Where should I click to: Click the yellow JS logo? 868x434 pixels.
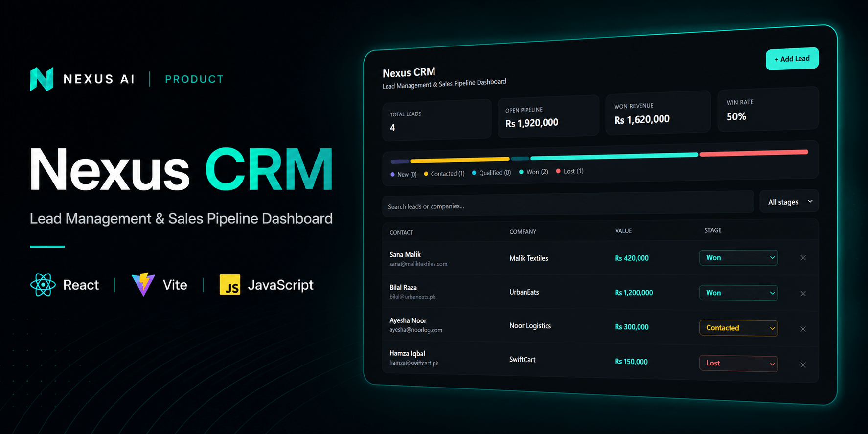click(230, 285)
